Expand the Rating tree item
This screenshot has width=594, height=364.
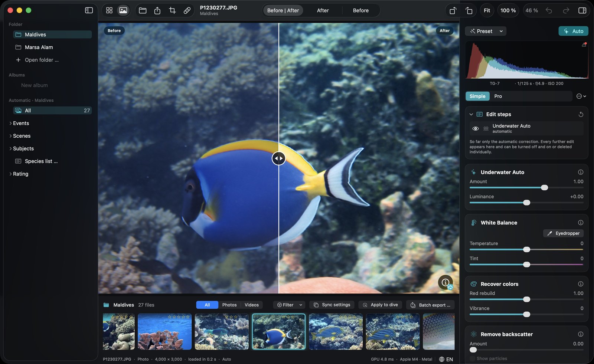pos(10,174)
